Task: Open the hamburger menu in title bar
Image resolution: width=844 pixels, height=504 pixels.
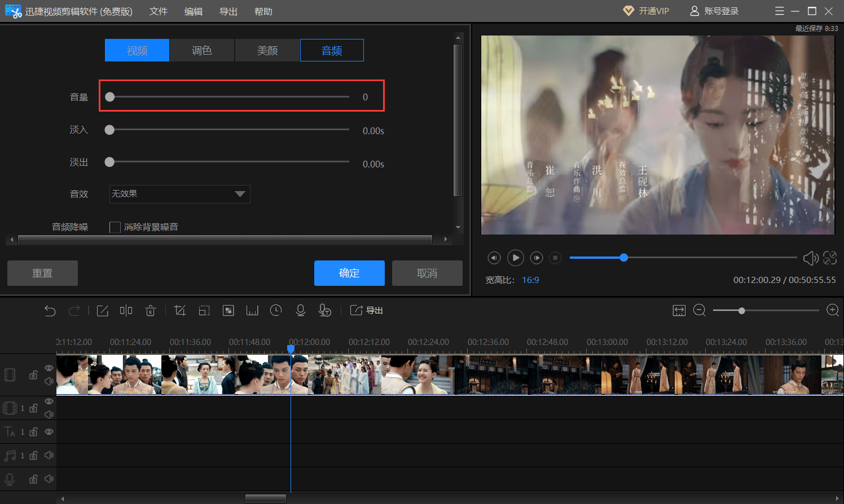Action: [780, 11]
